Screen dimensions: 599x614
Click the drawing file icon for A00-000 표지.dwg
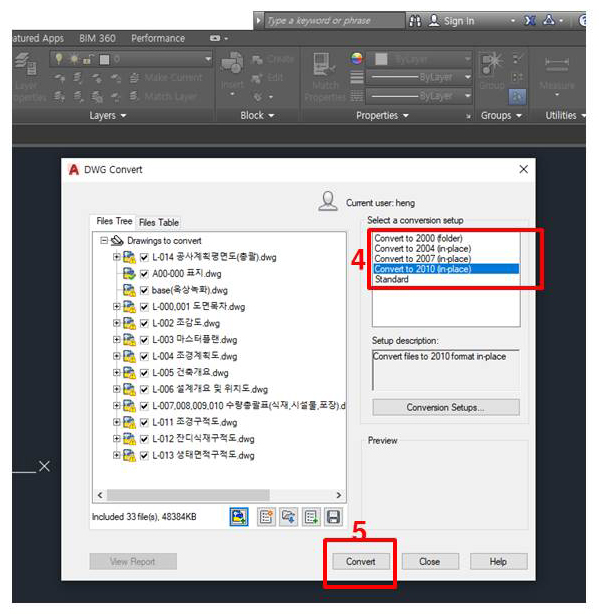tap(129, 273)
